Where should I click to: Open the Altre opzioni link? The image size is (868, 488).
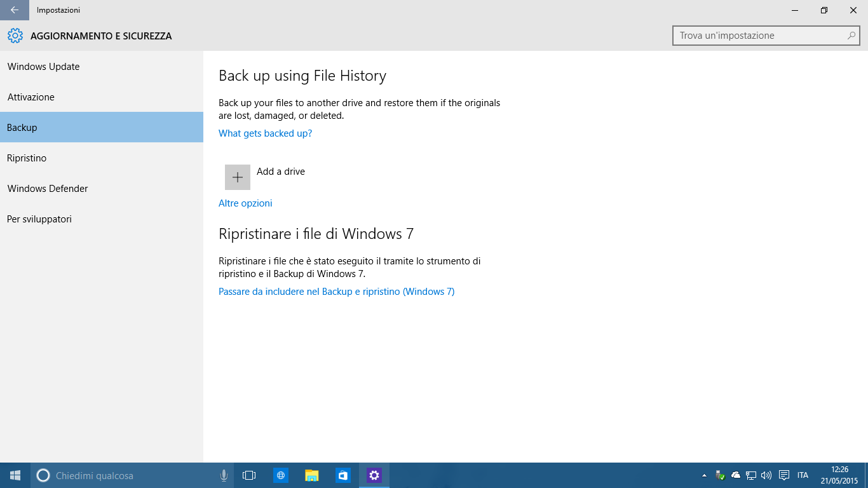(245, 203)
